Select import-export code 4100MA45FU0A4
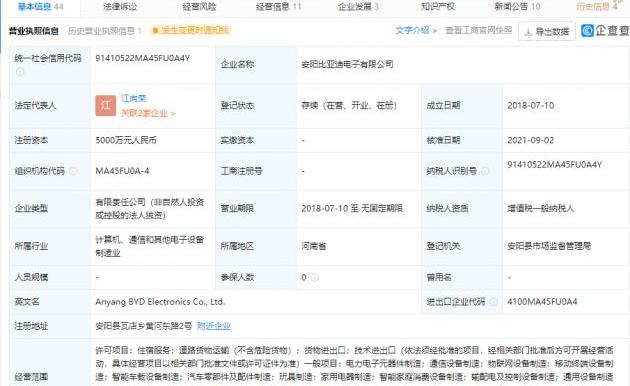The image size is (630, 386). click(x=542, y=302)
